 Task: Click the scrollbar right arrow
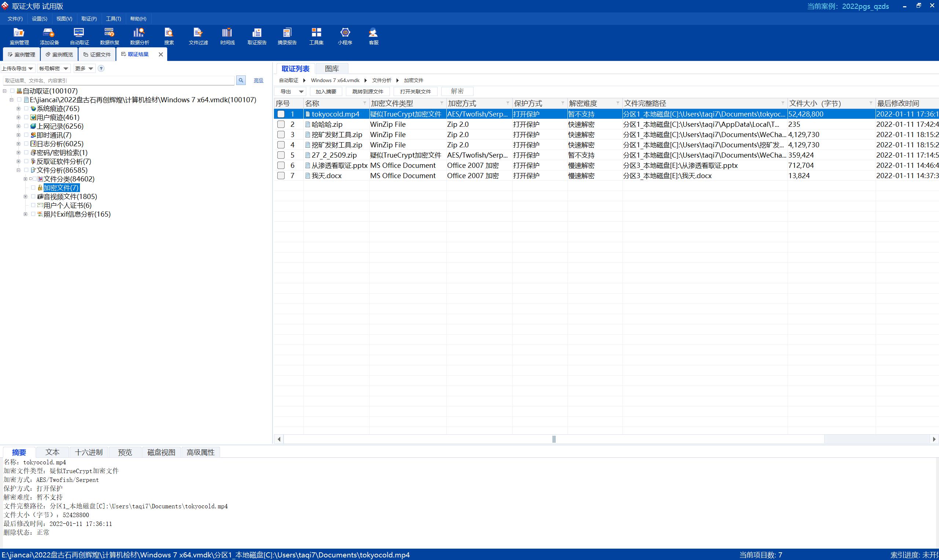coord(934,439)
